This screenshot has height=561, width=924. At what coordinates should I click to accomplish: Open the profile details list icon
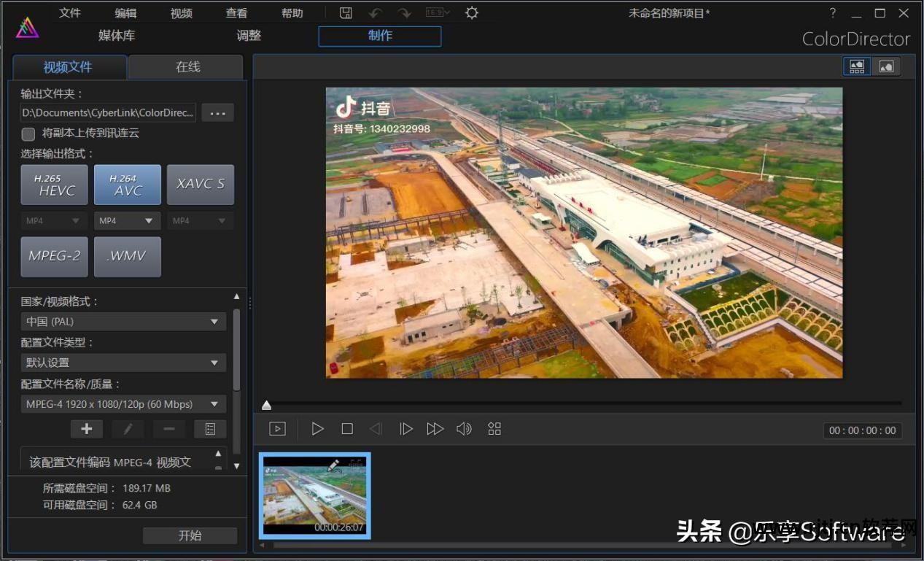coord(210,429)
